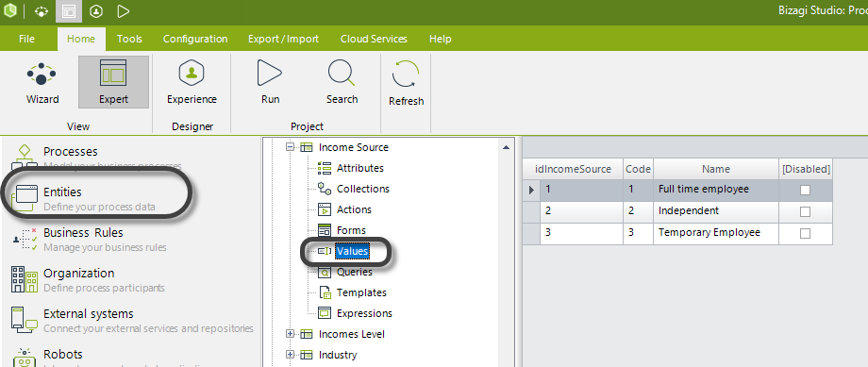Select Values under Income Source
868x367 pixels.
[x=352, y=251]
